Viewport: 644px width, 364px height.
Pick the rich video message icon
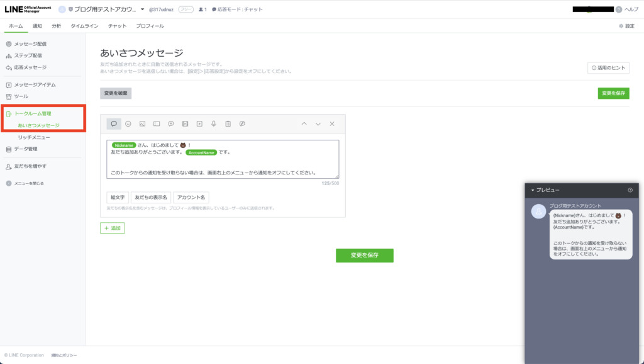[186, 124]
